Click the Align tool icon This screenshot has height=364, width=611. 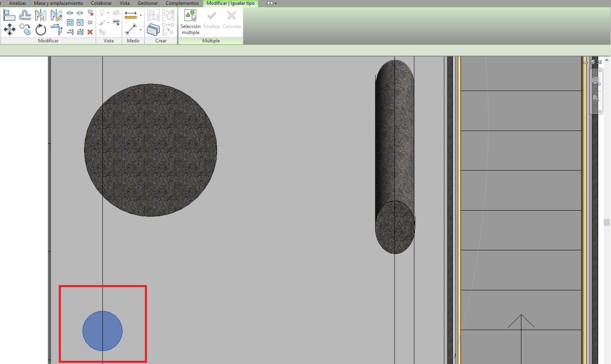coord(9,16)
